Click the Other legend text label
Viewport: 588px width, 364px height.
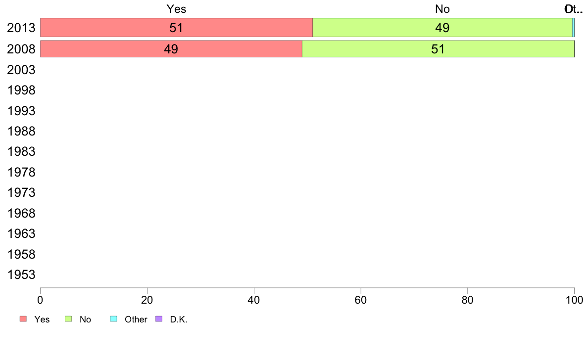click(x=136, y=319)
